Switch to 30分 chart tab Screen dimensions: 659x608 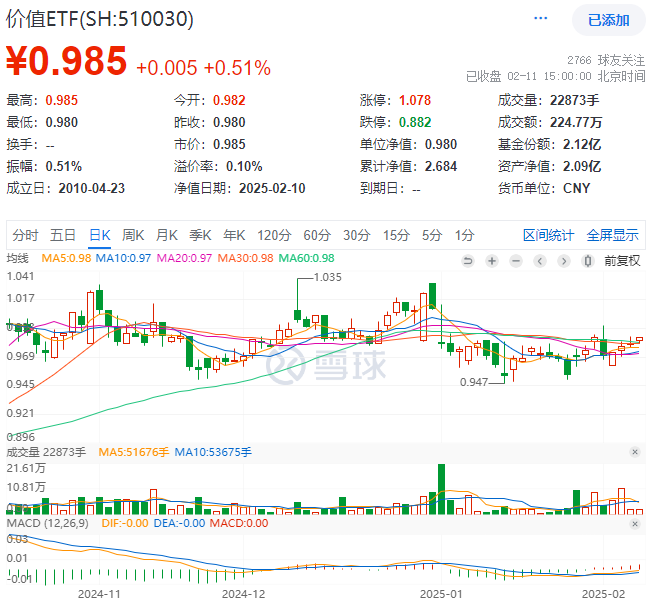(x=356, y=235)
